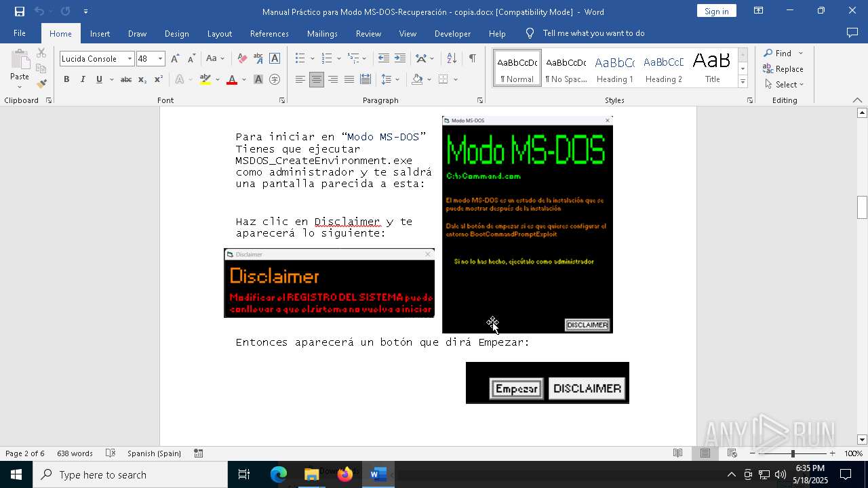868x488 pixels.
Task: Open Microsoft Edge from the taskbar
Action: [279, 474]
